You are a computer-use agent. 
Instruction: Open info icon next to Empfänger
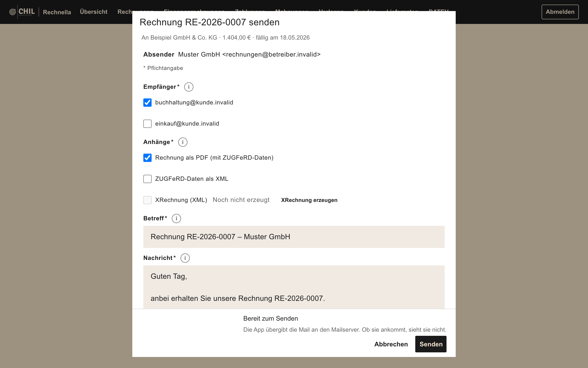click(189, 87)
